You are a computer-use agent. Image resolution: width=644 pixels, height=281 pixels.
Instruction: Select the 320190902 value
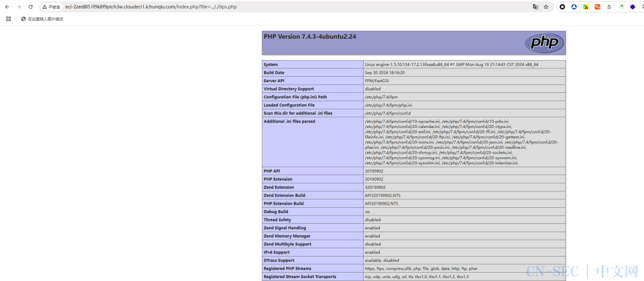(375, 188)
